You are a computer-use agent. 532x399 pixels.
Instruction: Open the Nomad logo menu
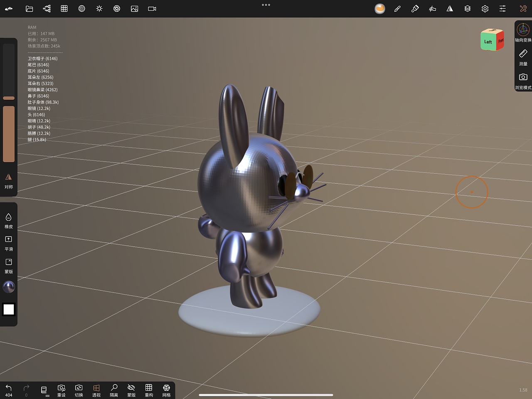[9, 9]
